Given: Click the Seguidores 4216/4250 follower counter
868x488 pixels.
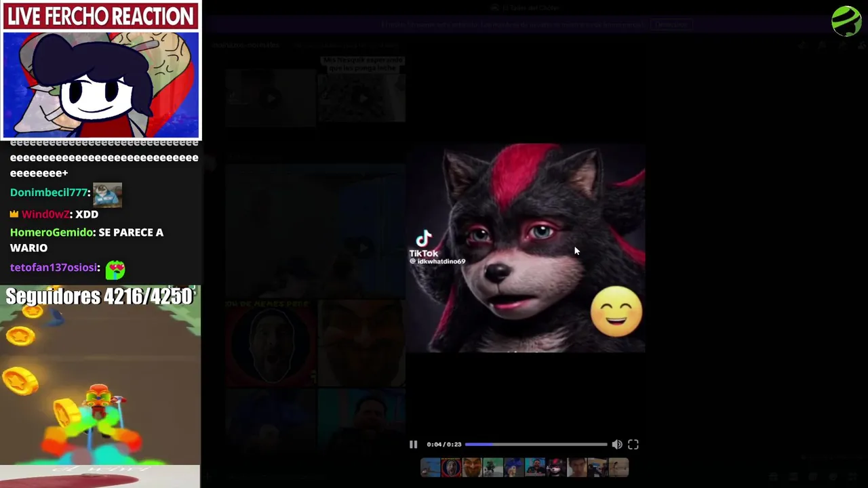Looking at the screenshot, I should (x=99, y=296).
